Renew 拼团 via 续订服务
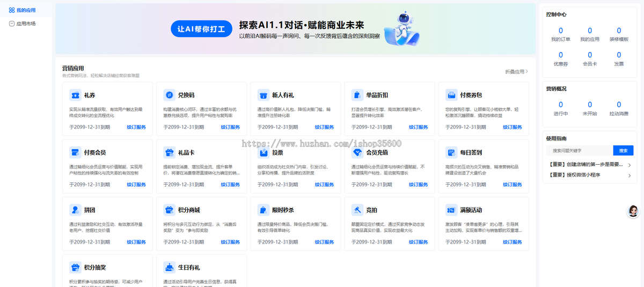644x287 pixels. [136, 242]
